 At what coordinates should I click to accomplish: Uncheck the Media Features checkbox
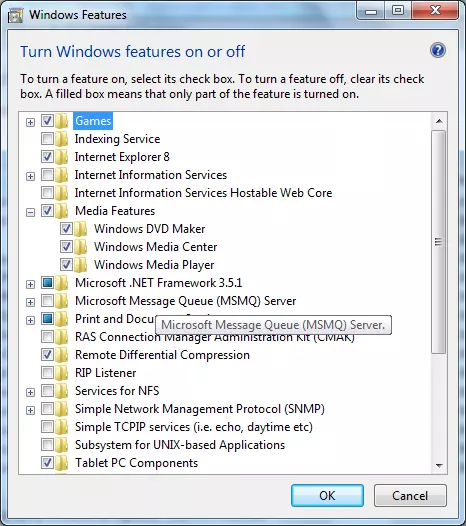pyautogui.click(x=47, y=211)
